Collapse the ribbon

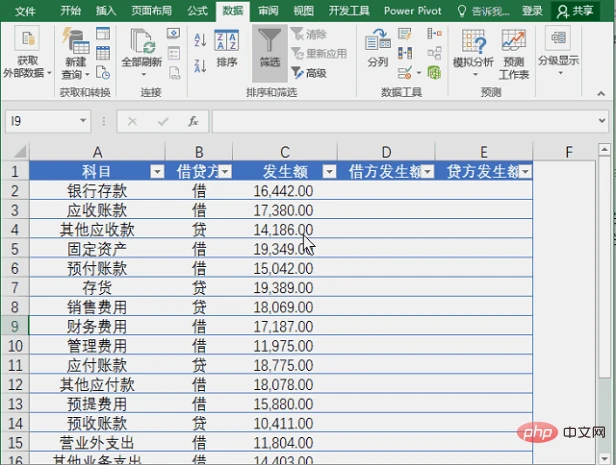tap(601, 93)
